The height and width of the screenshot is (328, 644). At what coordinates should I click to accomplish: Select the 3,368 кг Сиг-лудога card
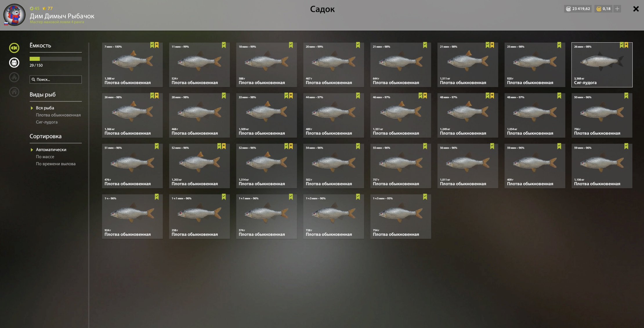click(x=602, y=65)
